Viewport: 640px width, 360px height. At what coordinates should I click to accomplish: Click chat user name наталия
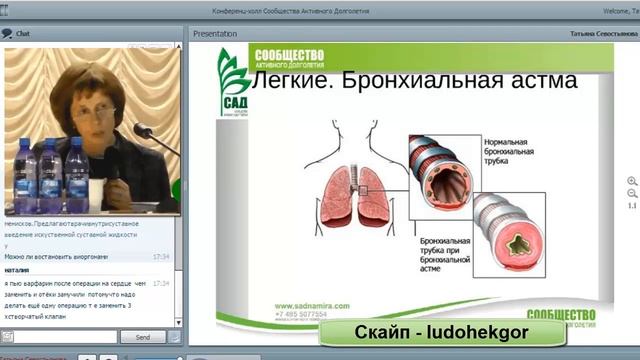[x=17, y=270]
